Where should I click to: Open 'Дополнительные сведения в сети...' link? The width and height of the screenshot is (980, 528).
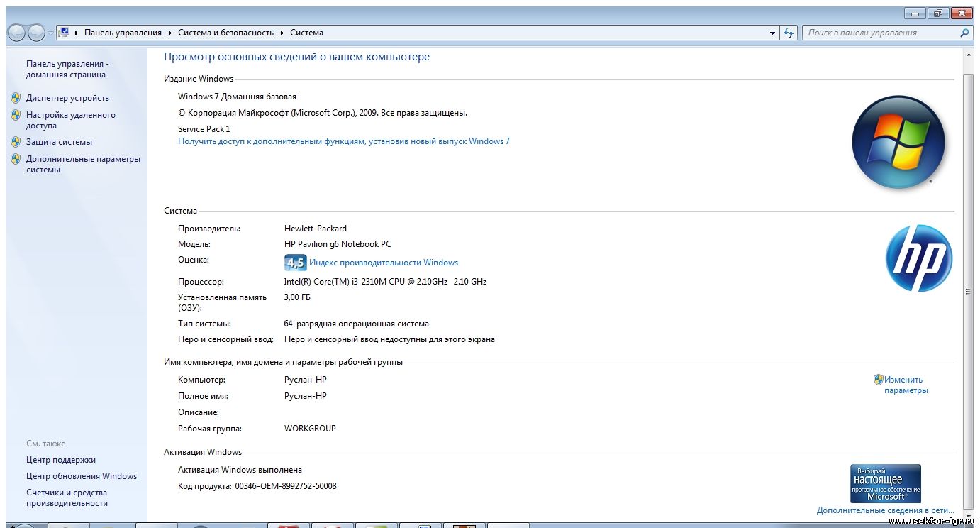click(886, 510)
